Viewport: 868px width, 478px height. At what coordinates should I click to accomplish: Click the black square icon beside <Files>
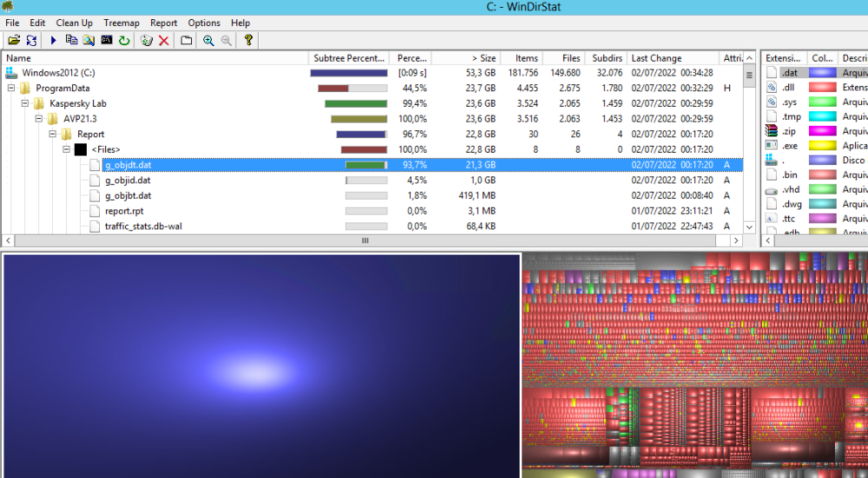81,149
